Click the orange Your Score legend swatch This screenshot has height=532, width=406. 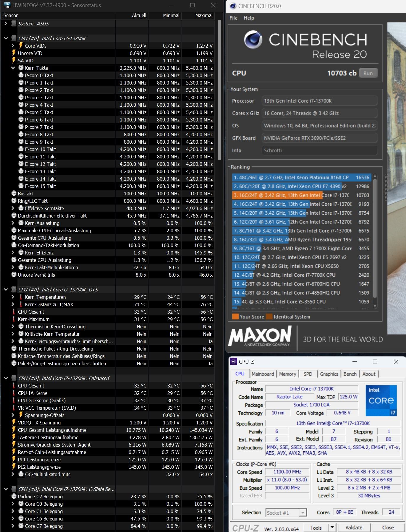[x=235, y=317]
